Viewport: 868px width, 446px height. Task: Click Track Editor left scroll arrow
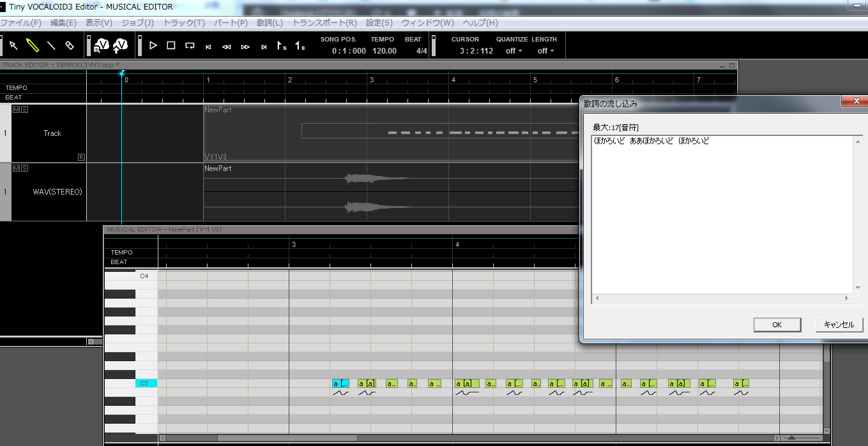coord(91,341)
